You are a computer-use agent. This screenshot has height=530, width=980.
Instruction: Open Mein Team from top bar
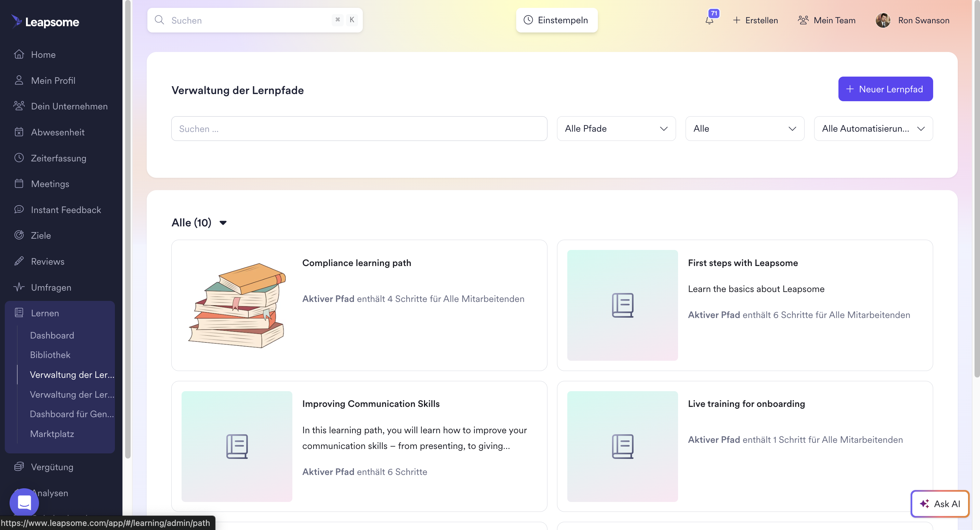[827, 20]
